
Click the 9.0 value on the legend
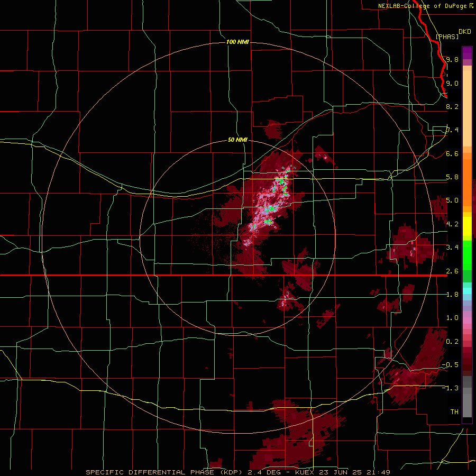(452, 83)
